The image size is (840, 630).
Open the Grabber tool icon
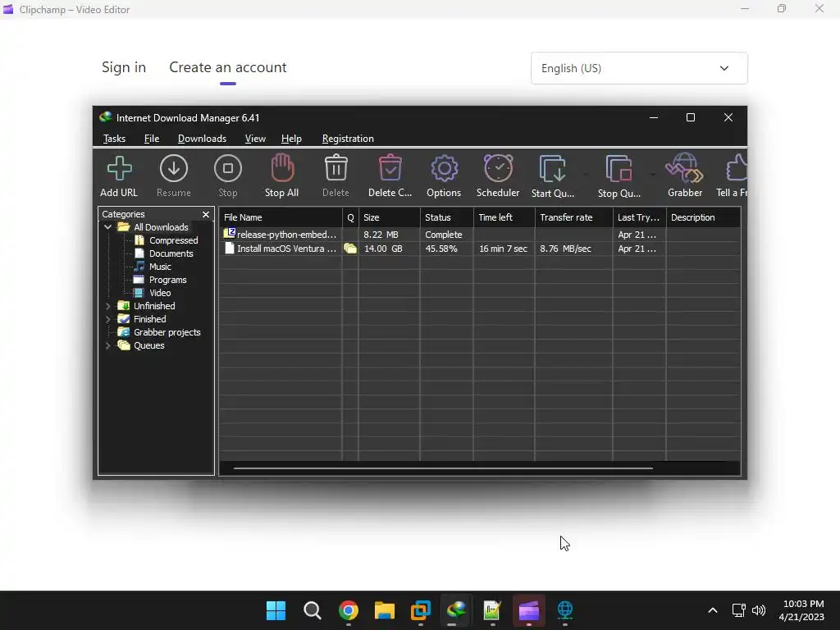click(685, 176)
